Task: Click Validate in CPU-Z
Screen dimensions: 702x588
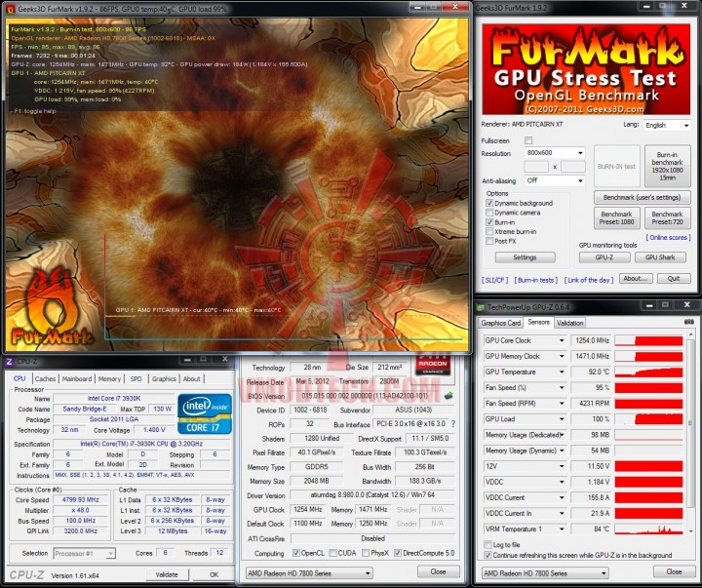Action: [x=167, y=574]
